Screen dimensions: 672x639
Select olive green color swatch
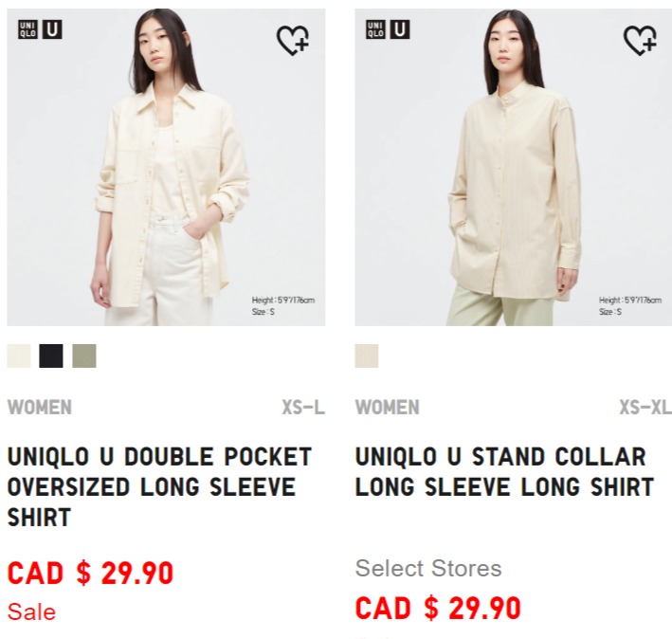84,356
